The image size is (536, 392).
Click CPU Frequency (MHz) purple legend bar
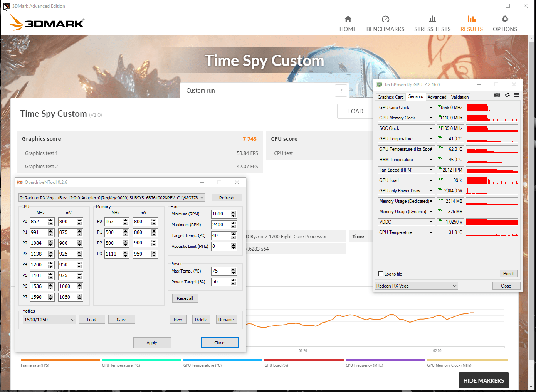point(385,360)
